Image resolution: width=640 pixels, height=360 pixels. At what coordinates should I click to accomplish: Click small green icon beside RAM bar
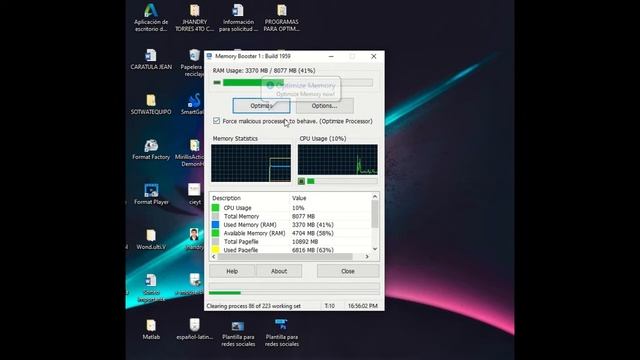pyautogui.click(x=217, y=82)
